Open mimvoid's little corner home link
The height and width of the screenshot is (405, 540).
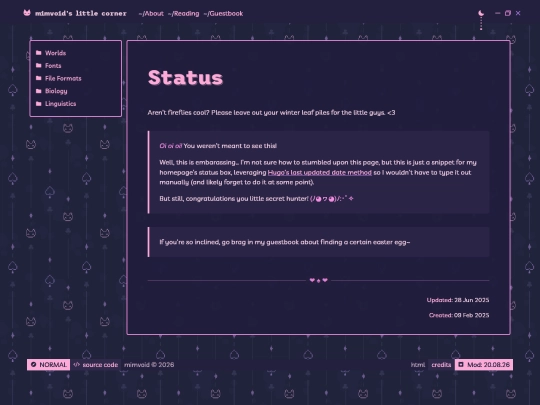coord(81,13)
